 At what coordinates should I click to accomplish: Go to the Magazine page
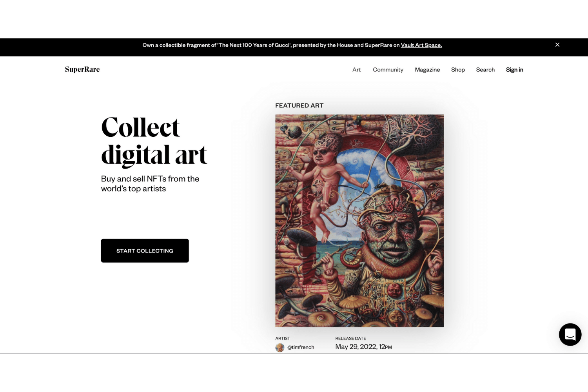click(x=427, y=70)
